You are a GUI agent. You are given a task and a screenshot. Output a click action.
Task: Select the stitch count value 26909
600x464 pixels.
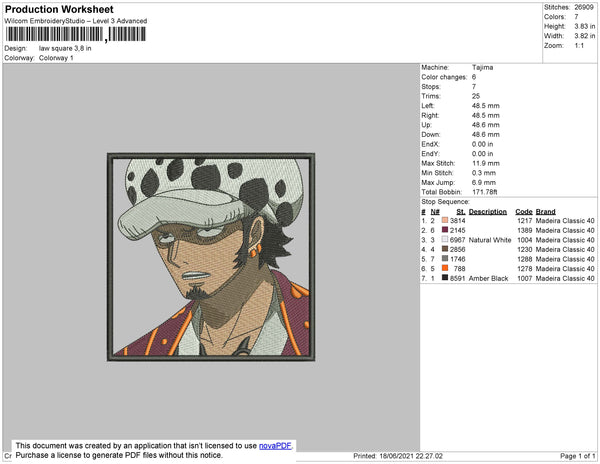pyautogui.click(x=584, y=7)
